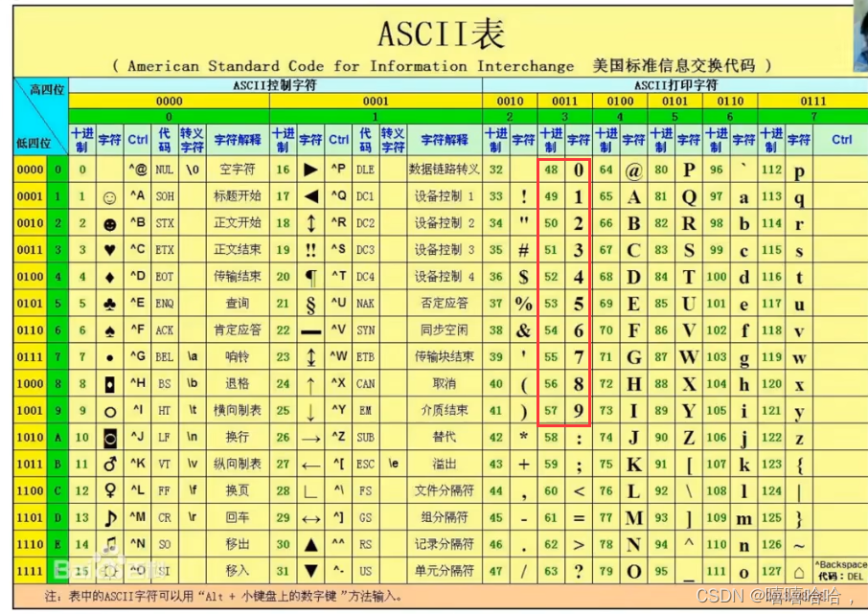Select the "CAN" code cell

point(365,384)
